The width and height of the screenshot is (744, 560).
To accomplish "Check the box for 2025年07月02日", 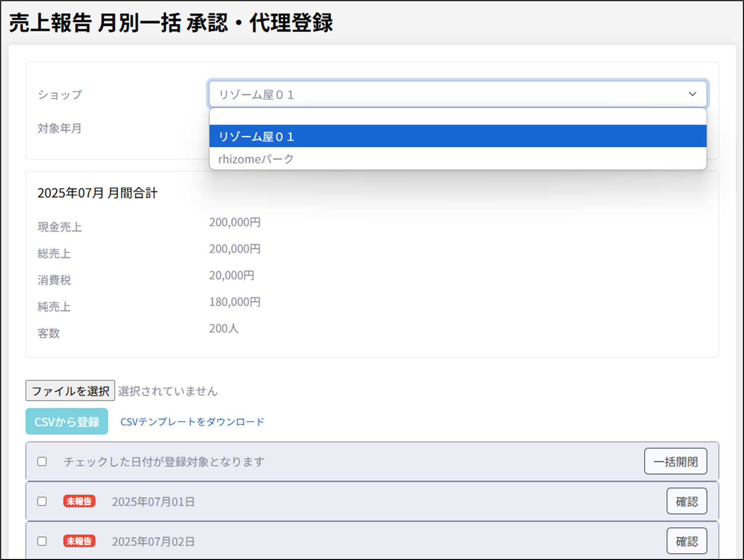I will [x=42, y=541].
